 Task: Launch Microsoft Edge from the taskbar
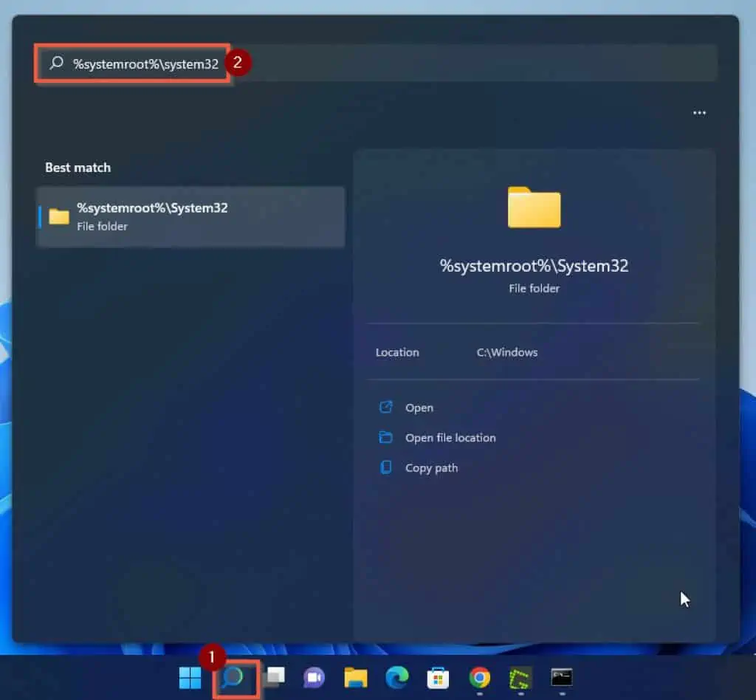[x=396, y=677]
